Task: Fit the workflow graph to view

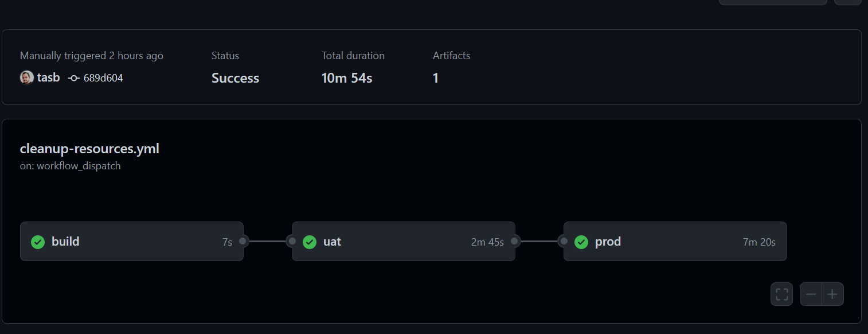Action: (x=781, y=294)
